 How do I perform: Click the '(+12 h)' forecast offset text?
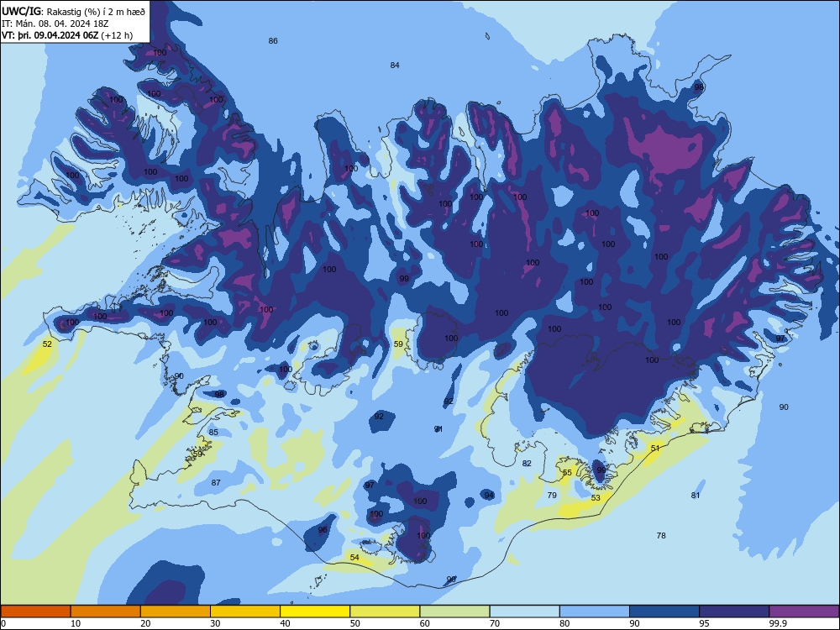click(x=117, y=35)
